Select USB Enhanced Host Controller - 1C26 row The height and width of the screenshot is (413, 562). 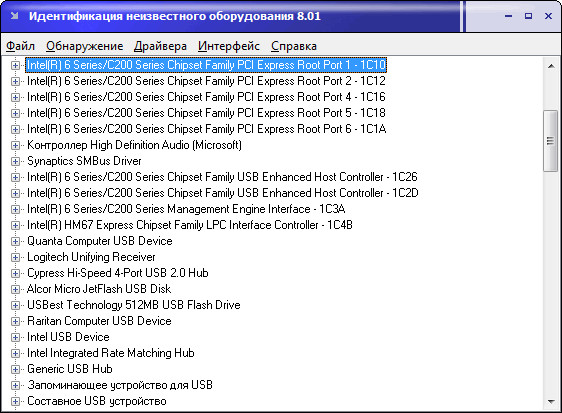click(x=222, y=177)
